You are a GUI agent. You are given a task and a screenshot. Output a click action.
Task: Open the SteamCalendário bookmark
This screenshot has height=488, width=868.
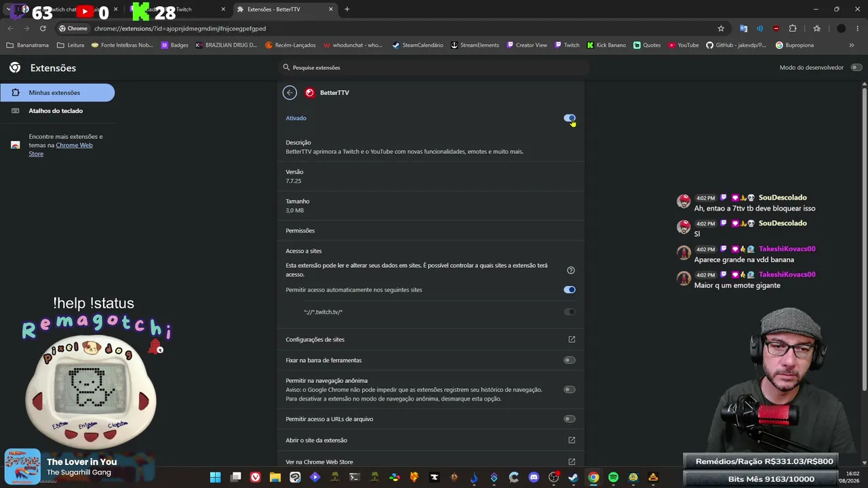(418, 45)
